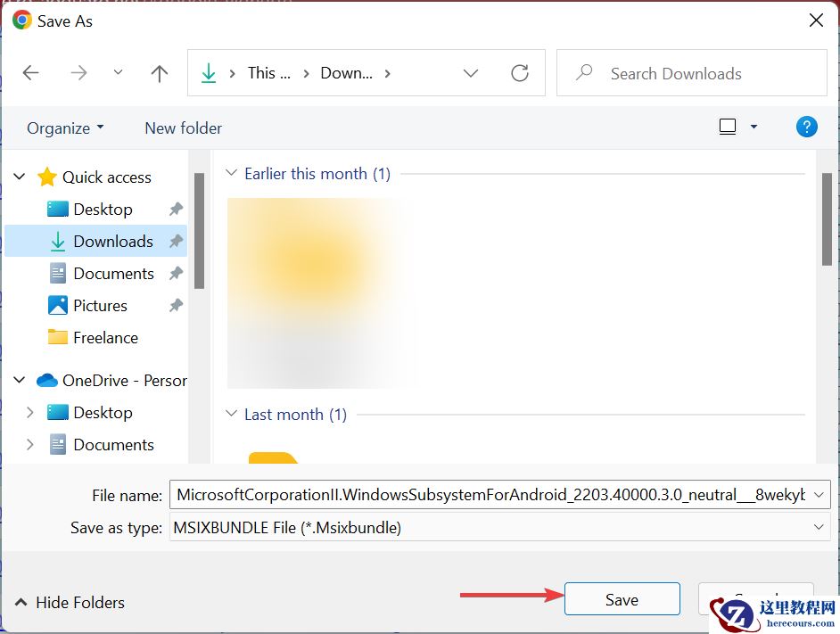Navigate back using the back arrow

(x=30, y=73)
